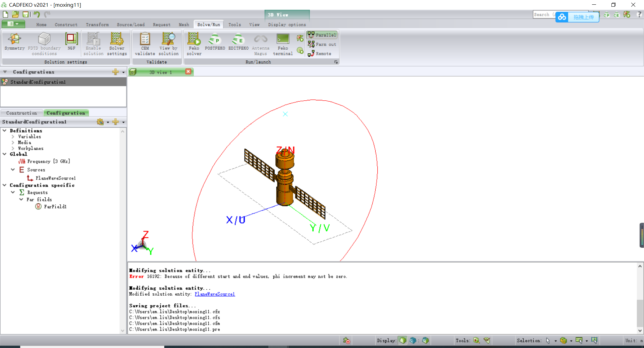Open StandardConfiguration1 settings gear dropdown
Image resolution: width=644 pixels, height=348 pixels.
click(x=108, y=122)
